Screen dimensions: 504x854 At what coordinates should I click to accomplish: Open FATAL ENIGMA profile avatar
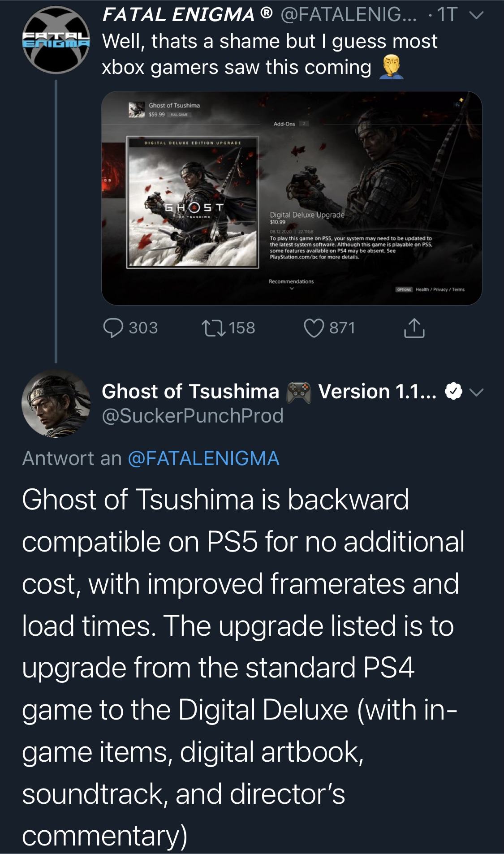pos(56,40)
